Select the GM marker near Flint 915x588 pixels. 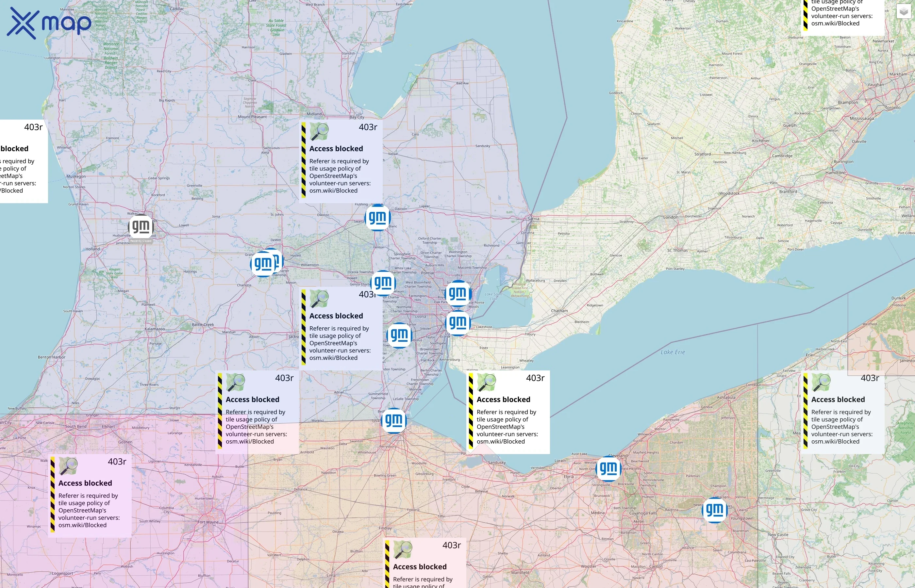coord(377,218)
